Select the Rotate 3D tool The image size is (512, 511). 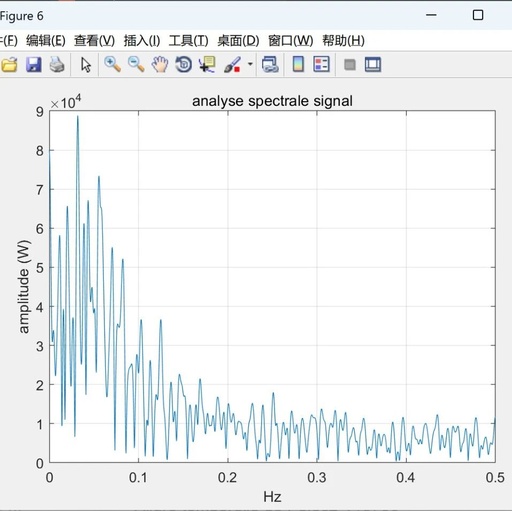(x=184, y=64)
